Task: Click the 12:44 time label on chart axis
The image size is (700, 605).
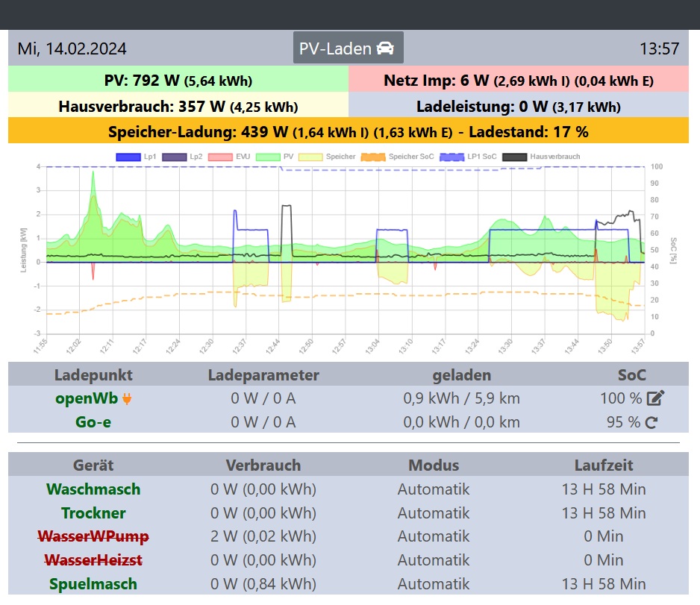Action: (x=273, y=346)
